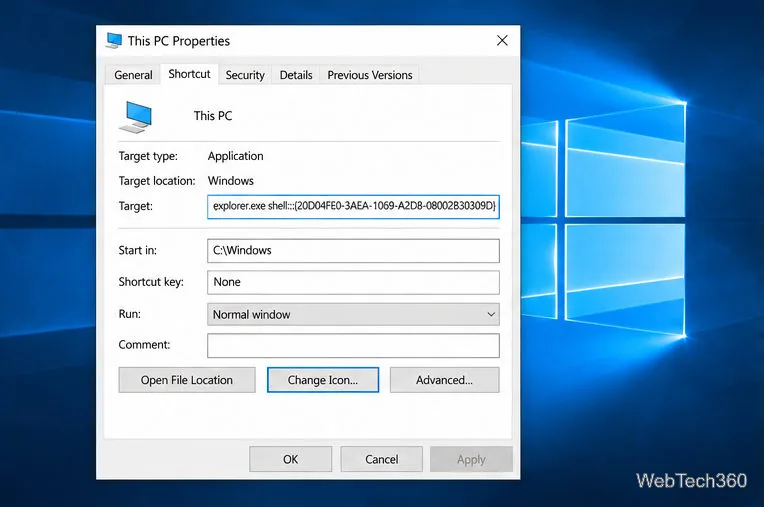Click the Cancel button
This screenshot has height=507, width=764.
click(x=382, y=459)
